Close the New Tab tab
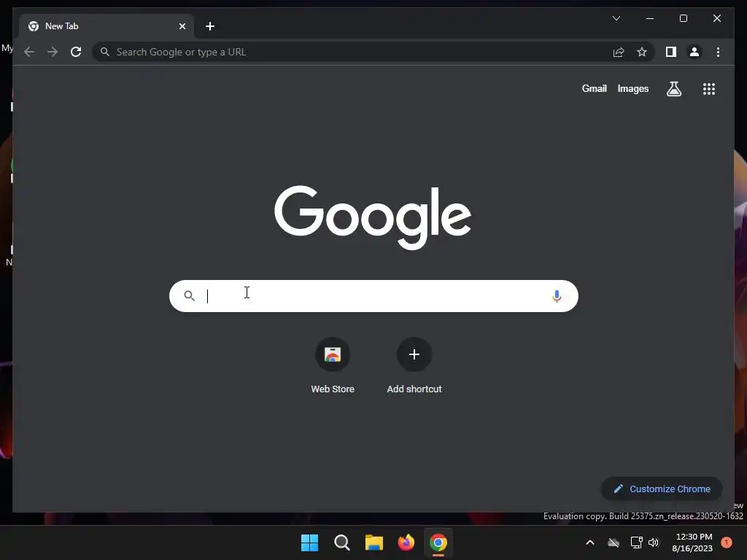The image size is (747, 560). pyautogui.click(x=182, y=26)
